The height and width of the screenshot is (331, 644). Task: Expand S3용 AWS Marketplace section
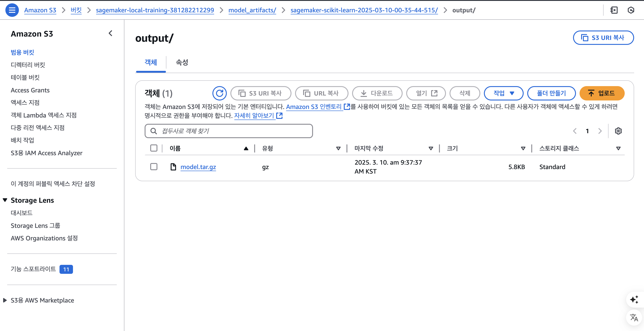[x=5, y=300]
